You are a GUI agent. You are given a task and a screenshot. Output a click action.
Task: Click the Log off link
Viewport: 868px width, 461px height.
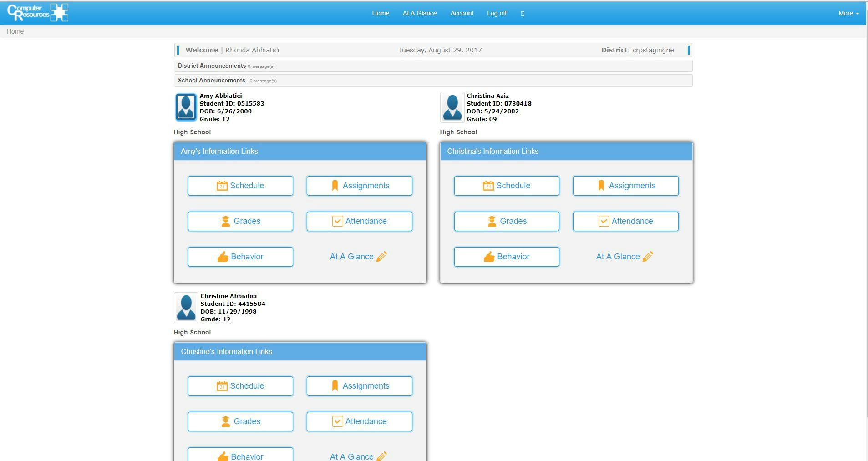point(496,13)
